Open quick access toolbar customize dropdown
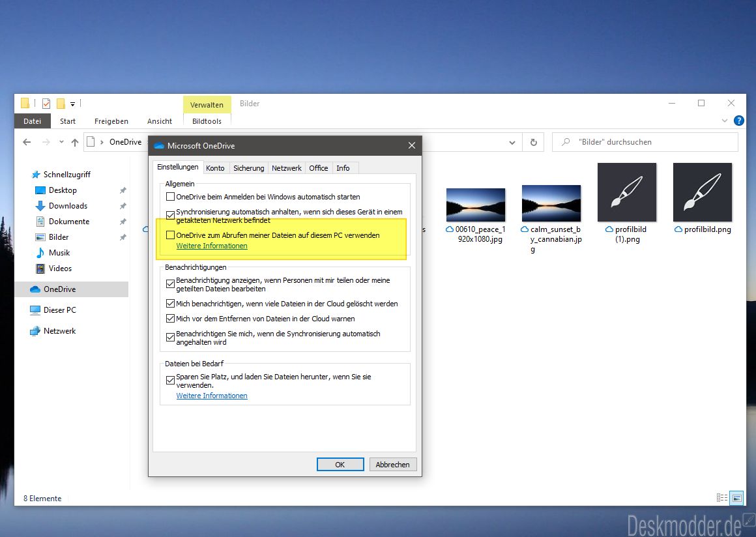 tap(72, 104)
